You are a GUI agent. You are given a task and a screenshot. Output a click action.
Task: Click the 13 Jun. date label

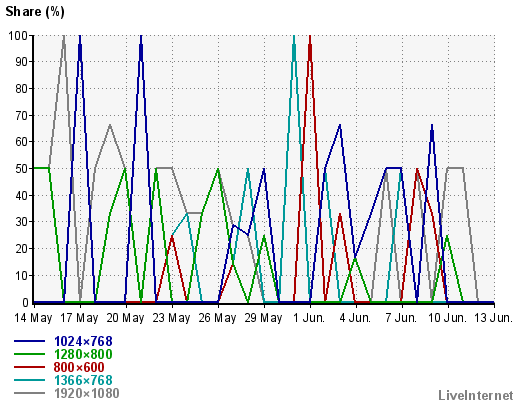tap(493, 318)
